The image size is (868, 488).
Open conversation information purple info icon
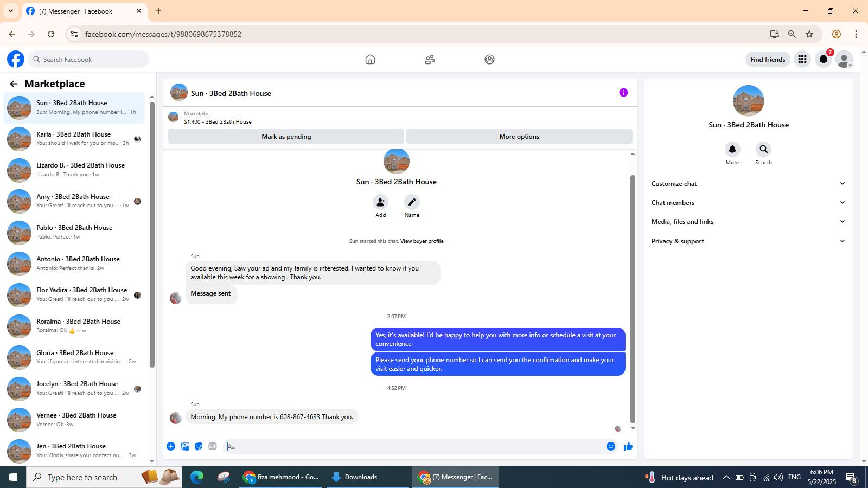[x=623, y=93]
